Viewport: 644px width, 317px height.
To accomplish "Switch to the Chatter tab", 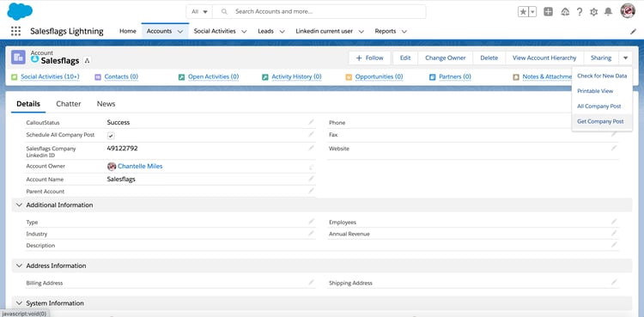I will pos(69,104).
